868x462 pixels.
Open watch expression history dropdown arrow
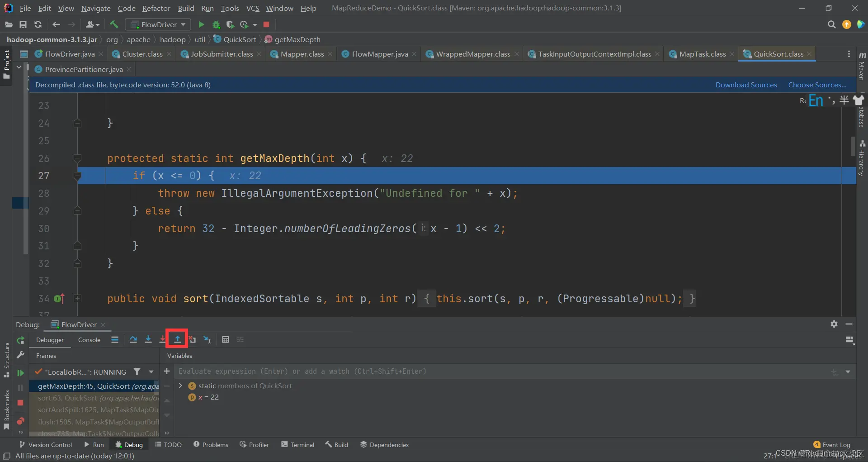coord(848,372)
